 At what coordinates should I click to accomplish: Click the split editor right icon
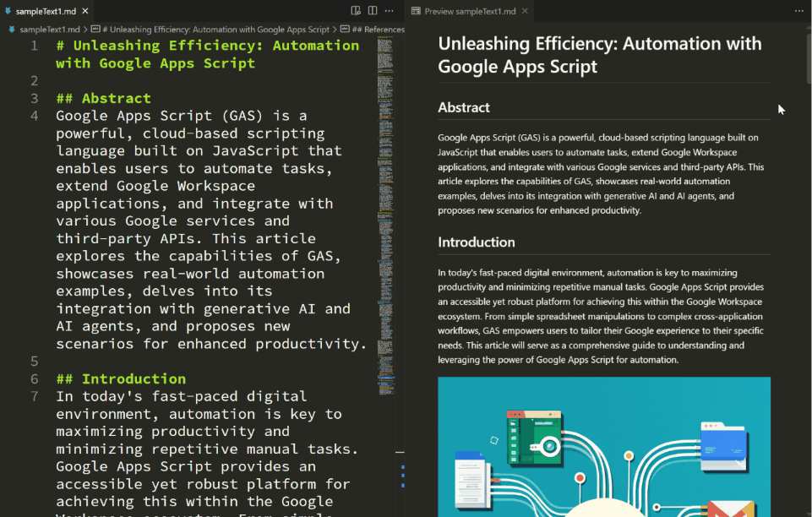[x=373, y=11]
